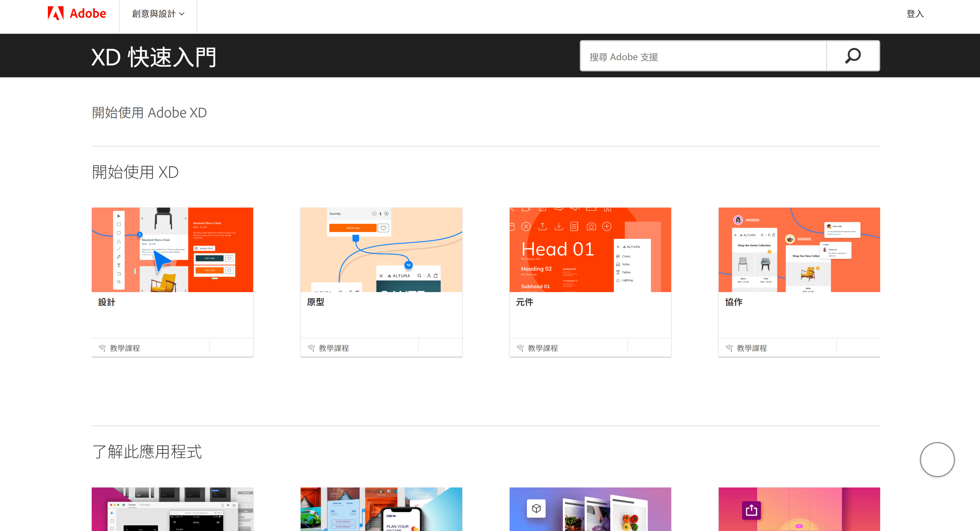This screenshot has width=980, height=531.
Task: Expand the 創意與設計 dropdown menu
Action: [158, 14]
